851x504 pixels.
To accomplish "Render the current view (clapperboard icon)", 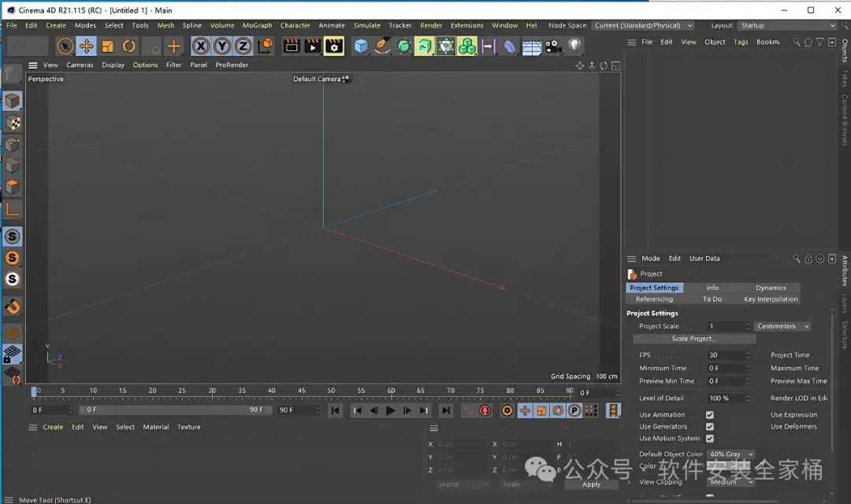I will pyautogui.click(x=292, y=46).
